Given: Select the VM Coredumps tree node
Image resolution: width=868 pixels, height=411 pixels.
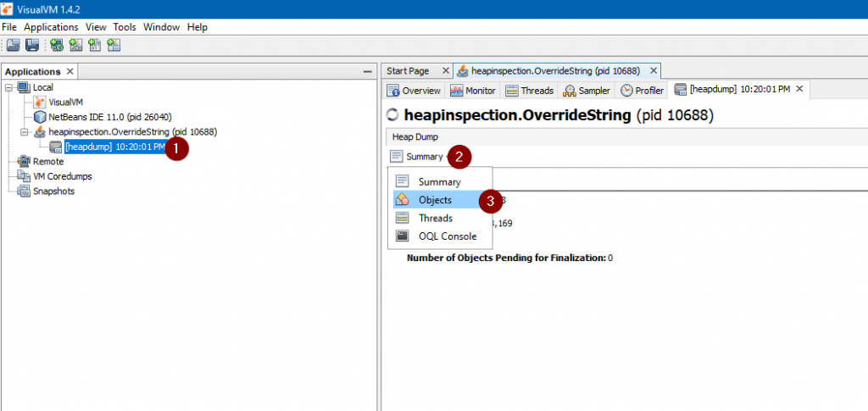Looking at the screenshot, I should click(x=63, y=176).
